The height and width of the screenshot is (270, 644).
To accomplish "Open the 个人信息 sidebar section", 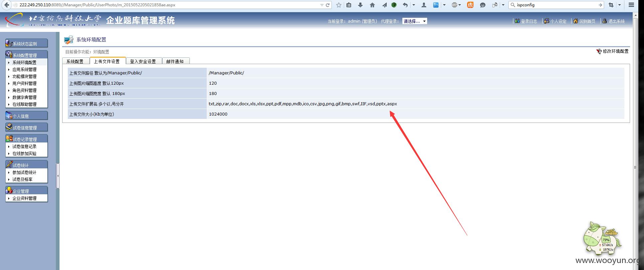I will [x=27, y=116].
